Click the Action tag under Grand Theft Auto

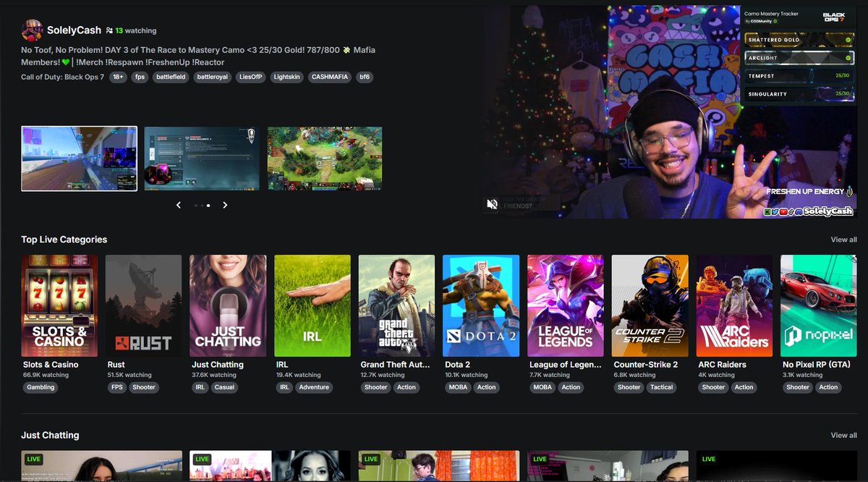[407, 387]
